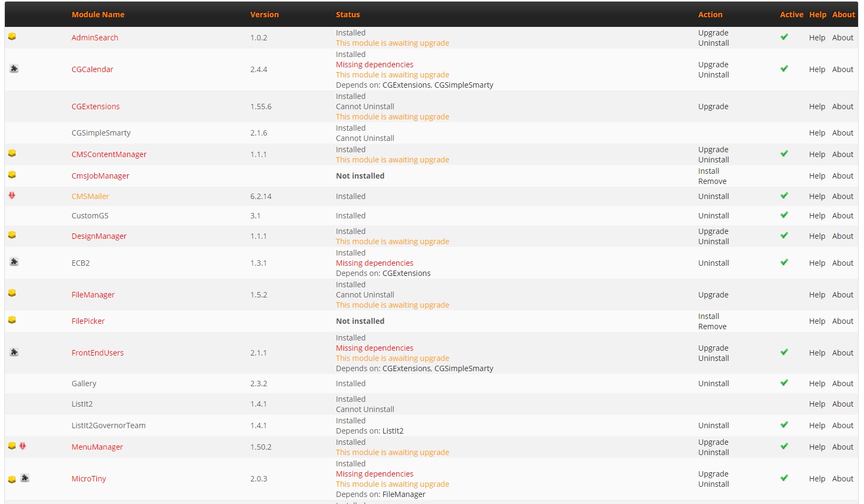Uninstall the ListIt2GovernorTeam module

713,425
